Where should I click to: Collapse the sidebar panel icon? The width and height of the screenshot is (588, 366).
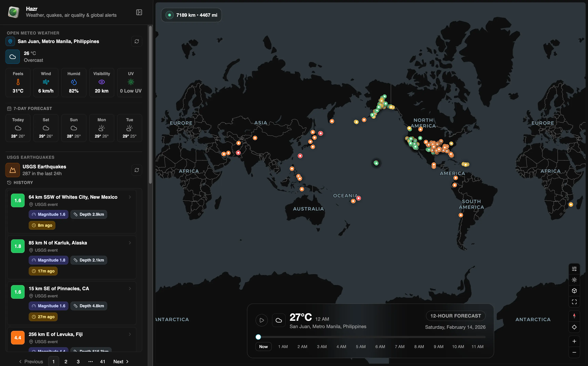point(139,12)
